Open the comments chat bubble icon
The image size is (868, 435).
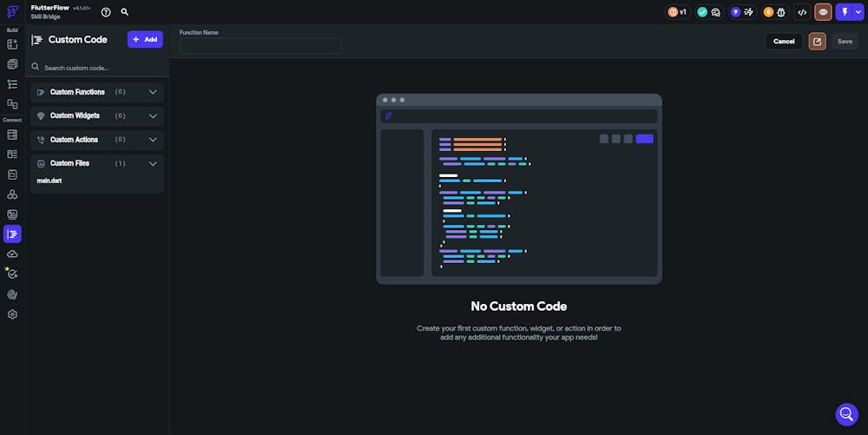click(716, 12)
